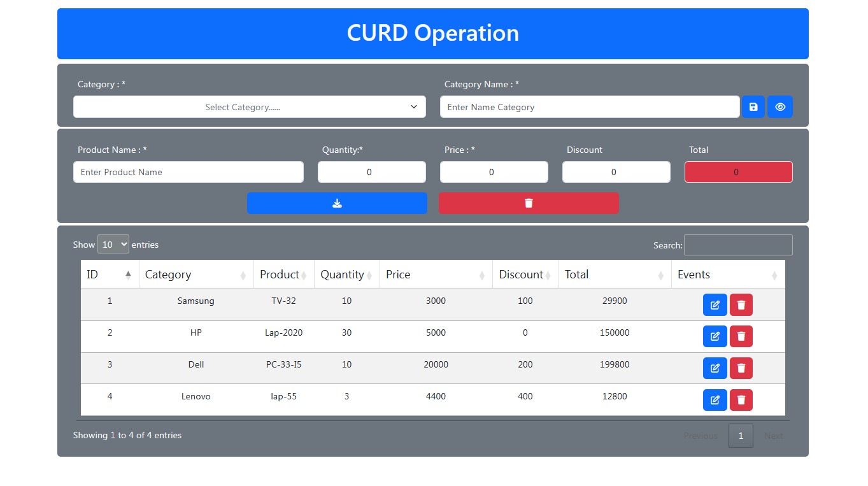Screen dimensions: 868x486
Task: Delete the Samsung TV-32 row
Action: (x=741, y=305)
